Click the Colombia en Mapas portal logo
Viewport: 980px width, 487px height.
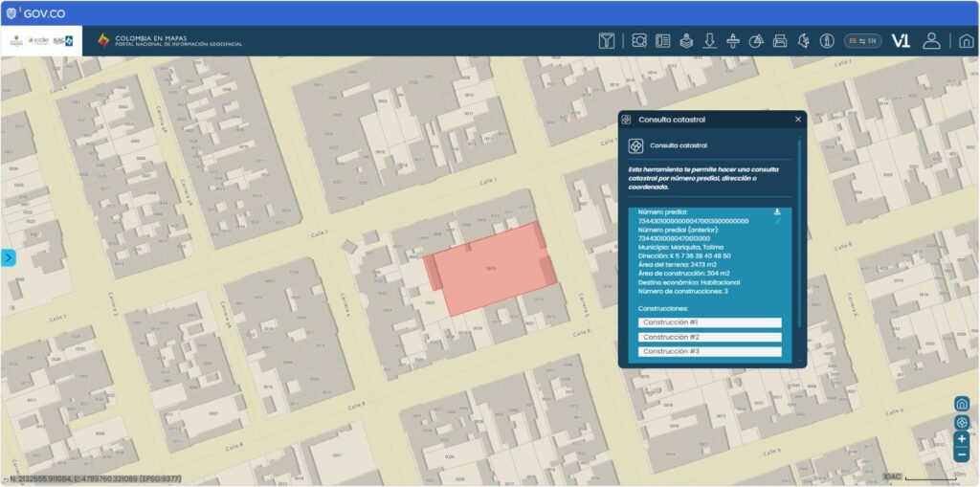pyautogui.click(x=169, y=40)
